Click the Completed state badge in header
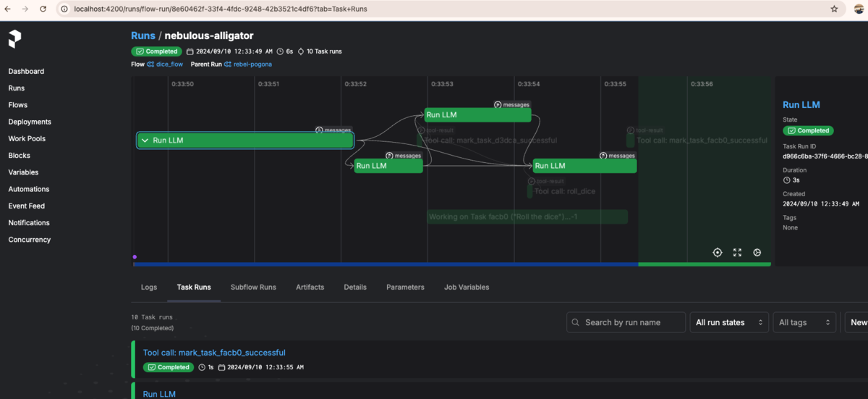Image resolution: width=868 pixels, height=399 pixels. point(156,51)
